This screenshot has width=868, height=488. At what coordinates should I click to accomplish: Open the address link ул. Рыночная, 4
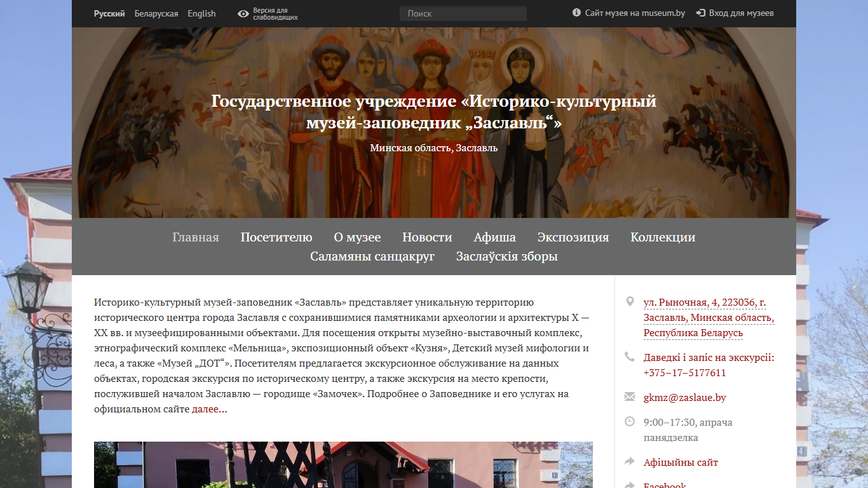pyautogui.click(x=709, y=317)
